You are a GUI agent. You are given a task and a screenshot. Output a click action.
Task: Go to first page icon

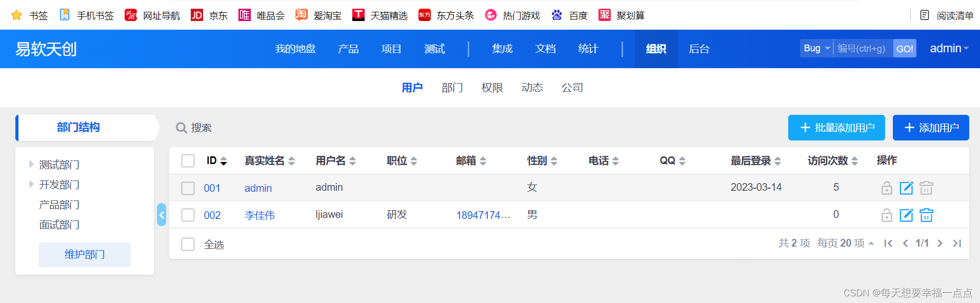click(x=888, y=244)
